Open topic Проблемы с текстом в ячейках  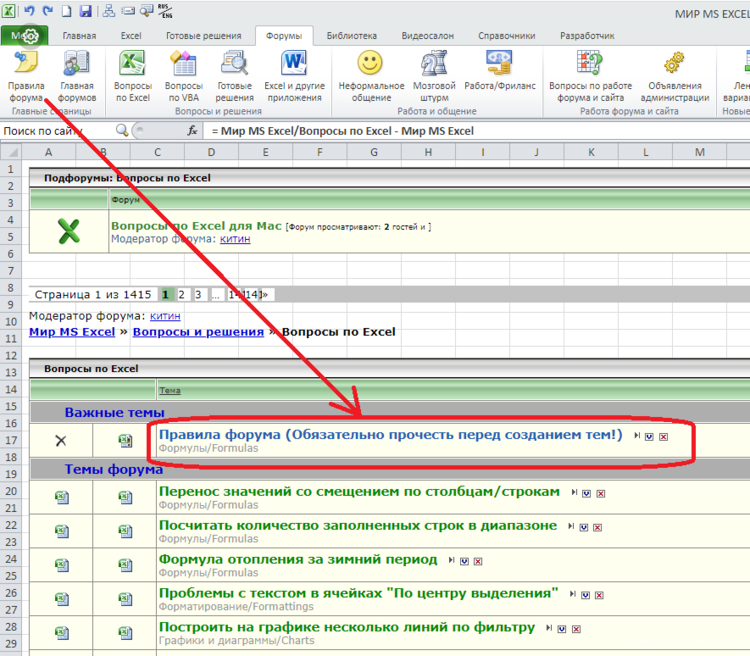[x=358, y=593]
